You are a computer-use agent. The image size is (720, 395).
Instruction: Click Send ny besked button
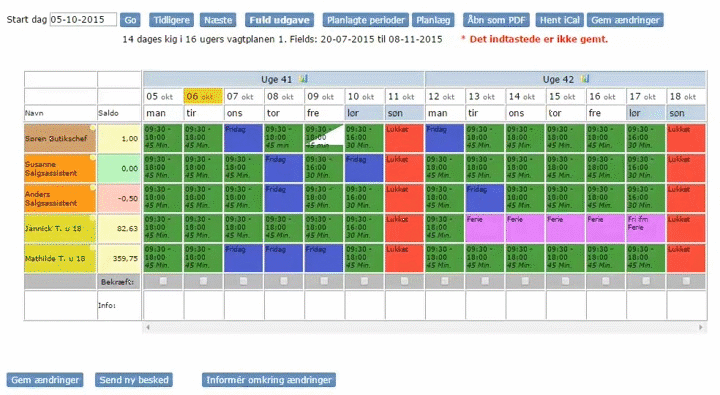pos(134,380)
